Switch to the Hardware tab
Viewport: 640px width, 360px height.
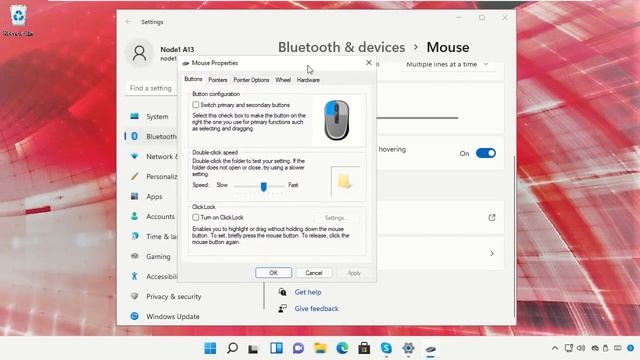(x=308, y=80)
